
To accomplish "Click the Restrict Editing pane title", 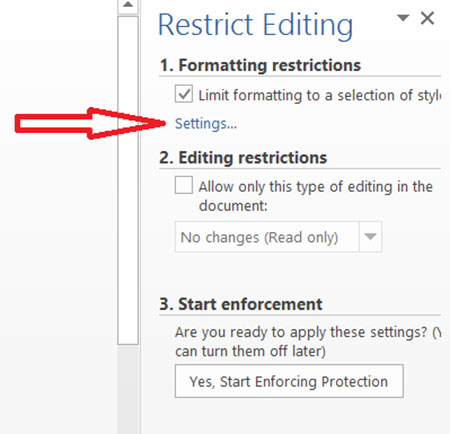I will 255,25.
